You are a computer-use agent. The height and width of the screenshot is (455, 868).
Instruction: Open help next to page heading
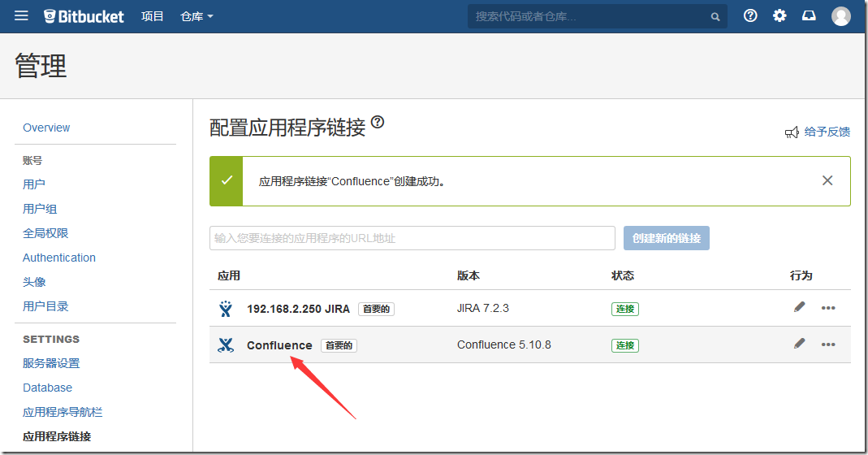(378, 122)
